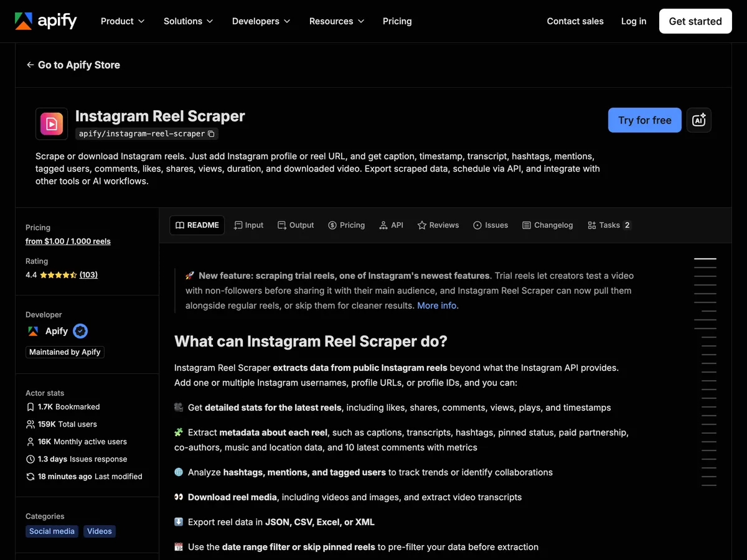Image resolution: width=747 pixels, height=560 pixels.
Task: Select the Social media category tag
Action: click(52, 531)
